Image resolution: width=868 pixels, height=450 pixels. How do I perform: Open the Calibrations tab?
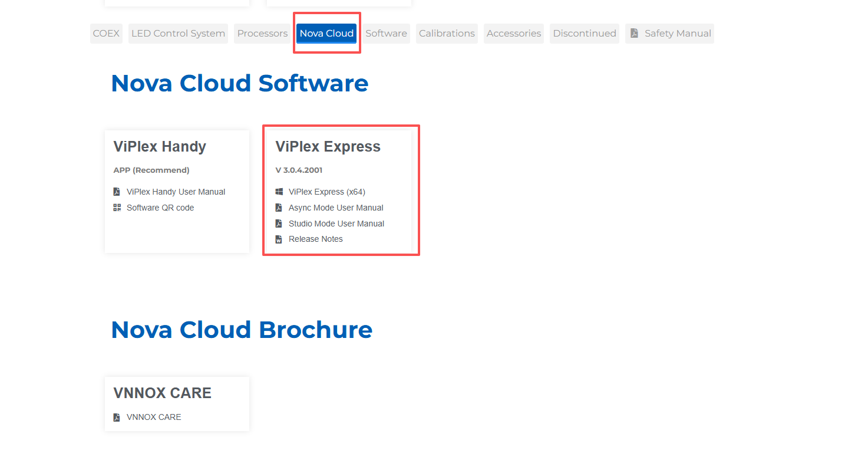[x=447, y=34]
